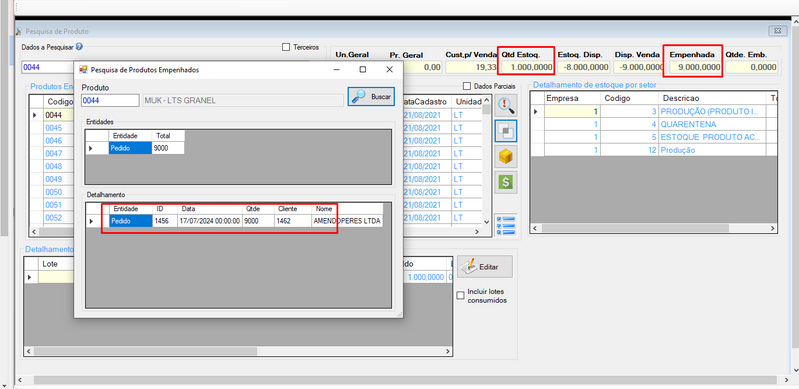Click the Qtde. Emb. value field
Image resolution: width=799 pixels, height=389 pixels.
[x=752, y=67]
